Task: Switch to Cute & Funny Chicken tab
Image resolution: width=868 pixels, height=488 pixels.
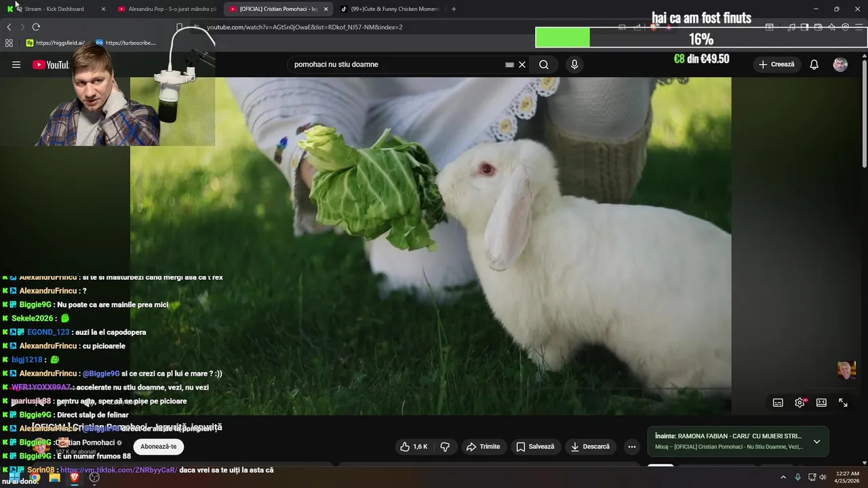Action: 392,9
